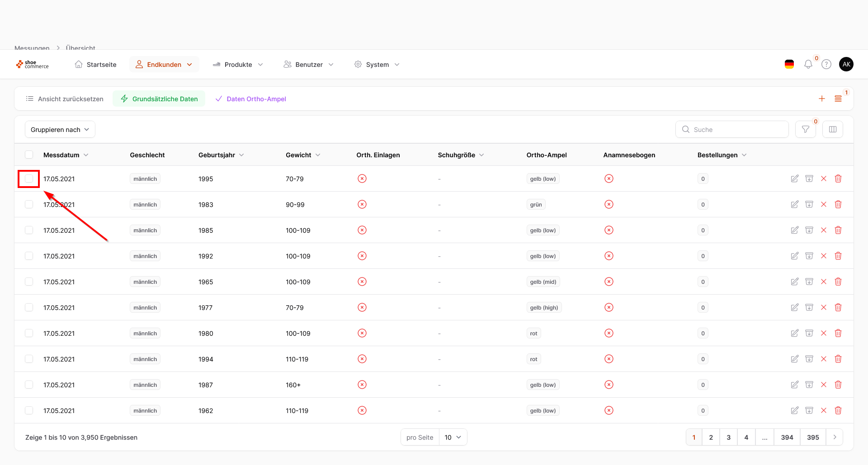Click the red X on the 1992 row
This screenshot has width=868, height=465.
(x=823, y=256)
